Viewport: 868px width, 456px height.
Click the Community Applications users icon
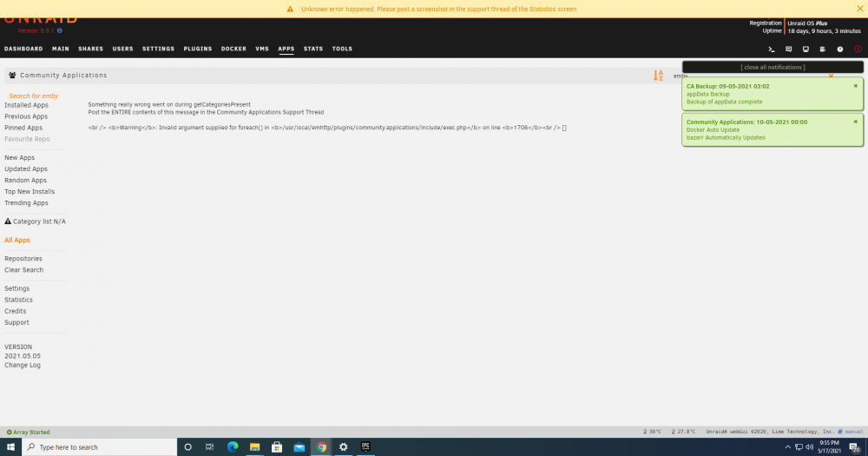12,75
